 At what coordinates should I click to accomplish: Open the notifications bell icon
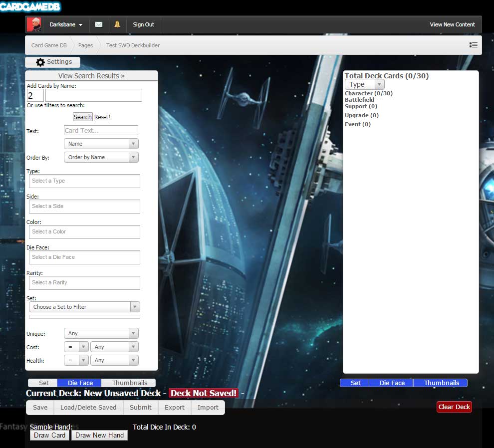pos(117,24)
